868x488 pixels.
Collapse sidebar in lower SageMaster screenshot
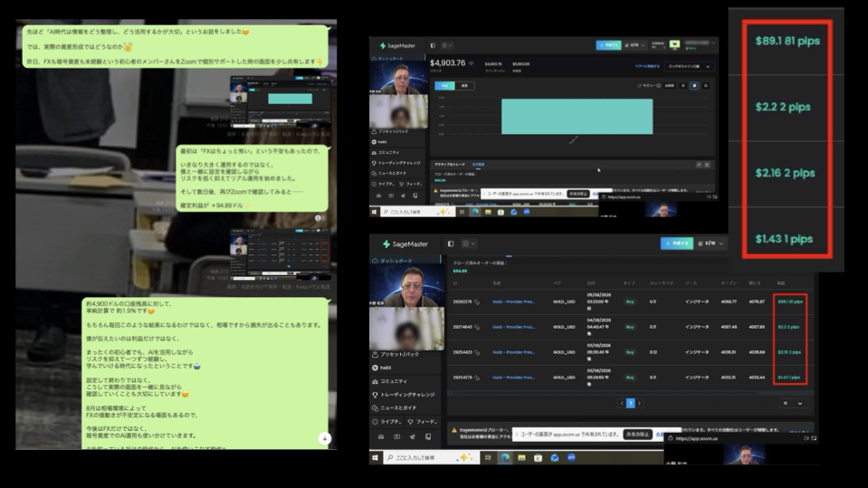click(x=451, y=244)
